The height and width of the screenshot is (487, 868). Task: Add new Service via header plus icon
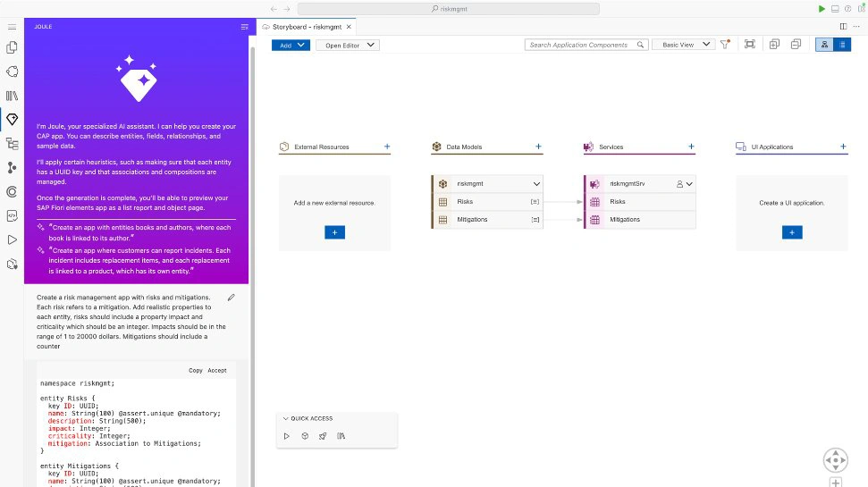click(691, 147)
